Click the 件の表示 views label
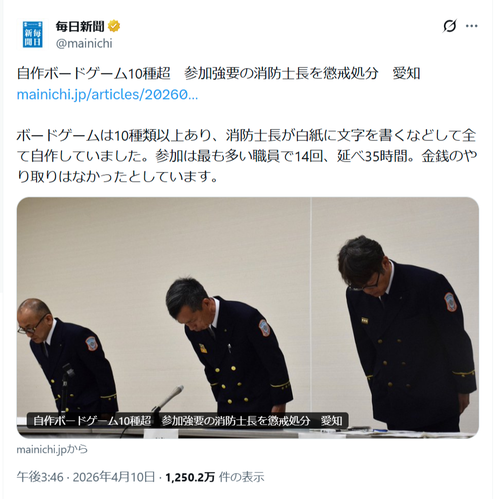Image resolution: width=500 pixels, height=499 pixels. (x=241, y=477)
